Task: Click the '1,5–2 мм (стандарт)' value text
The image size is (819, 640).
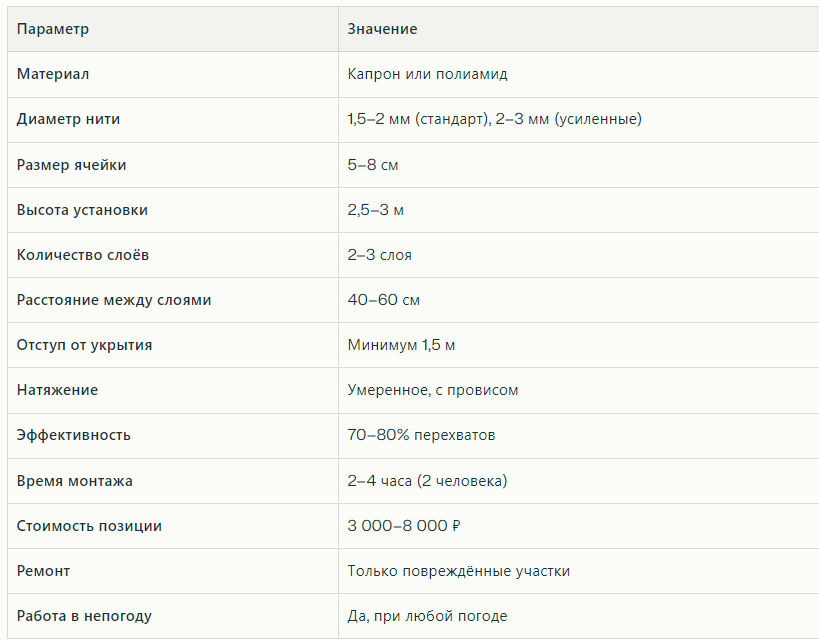Action: (418, 119)
